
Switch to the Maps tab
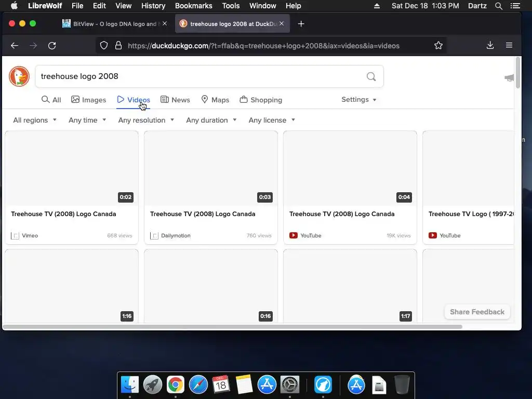(215, 100)
